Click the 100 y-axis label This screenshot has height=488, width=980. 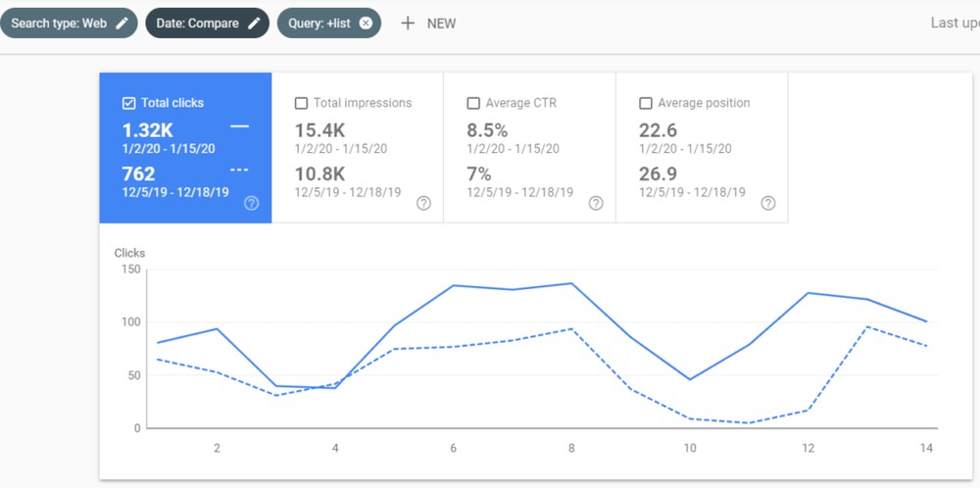coord(132,322)
